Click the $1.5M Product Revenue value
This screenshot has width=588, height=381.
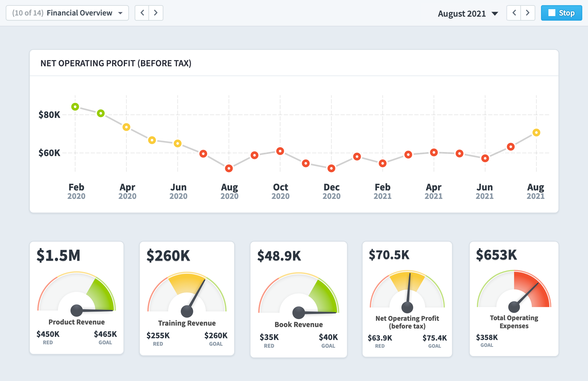(58, 255)
